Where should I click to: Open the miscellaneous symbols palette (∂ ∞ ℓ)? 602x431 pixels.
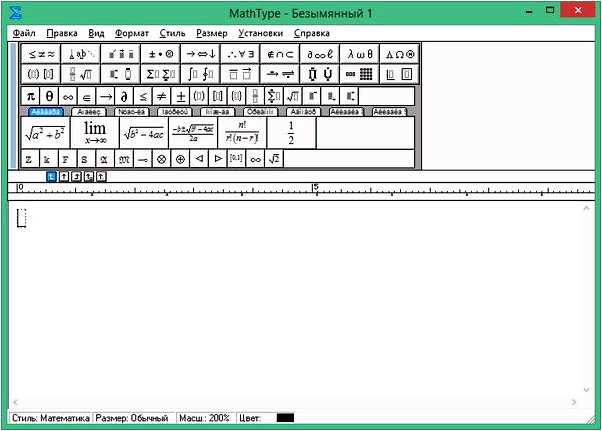[x=320, y=54]
